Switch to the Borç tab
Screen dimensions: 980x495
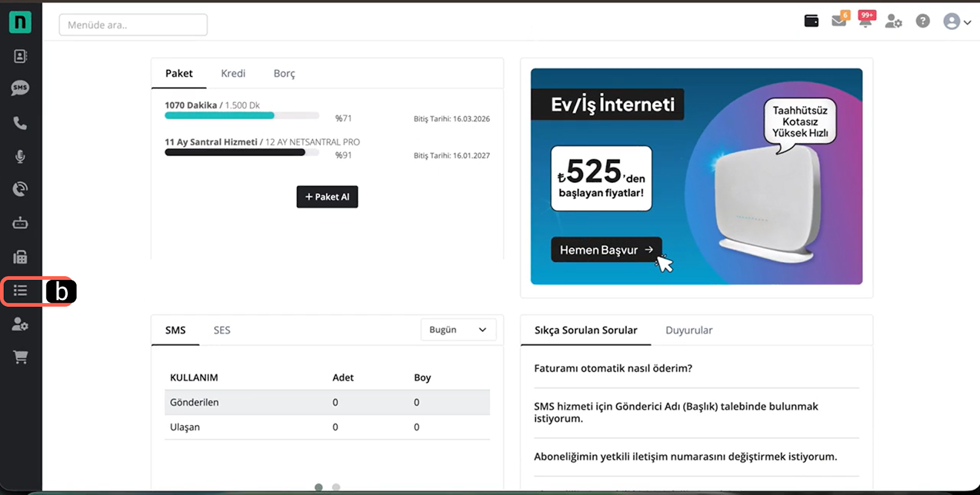coord(284,74)
